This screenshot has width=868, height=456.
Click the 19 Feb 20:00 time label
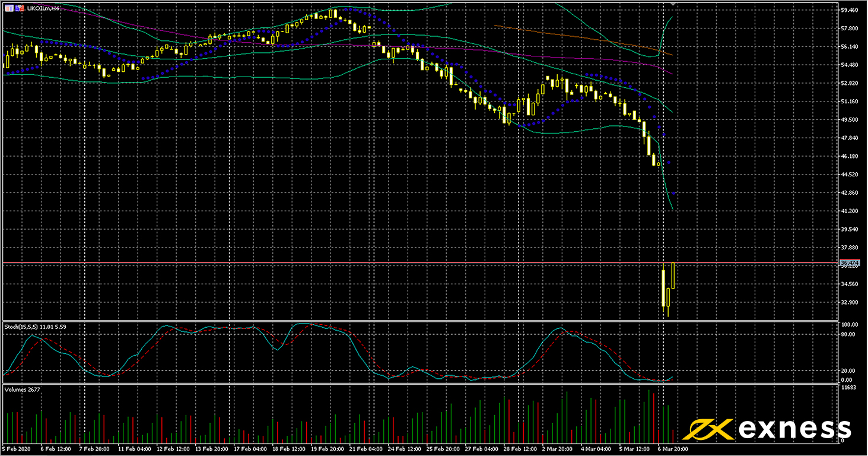tap(328, 449)
